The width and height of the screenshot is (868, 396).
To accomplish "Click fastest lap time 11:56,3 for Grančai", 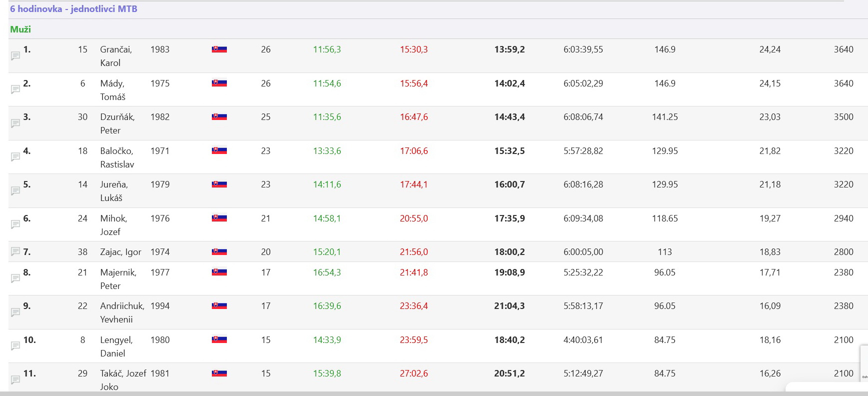I will [x=327, y=49].
